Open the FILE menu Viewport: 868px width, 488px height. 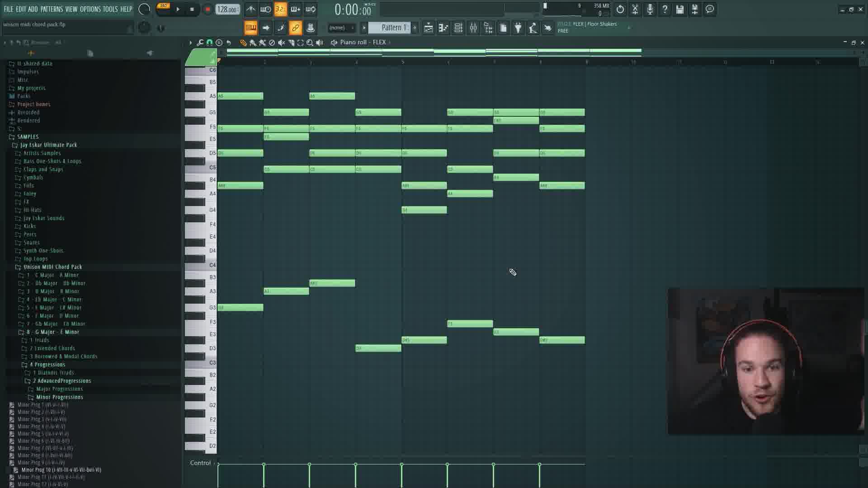[x=8, y=9]
